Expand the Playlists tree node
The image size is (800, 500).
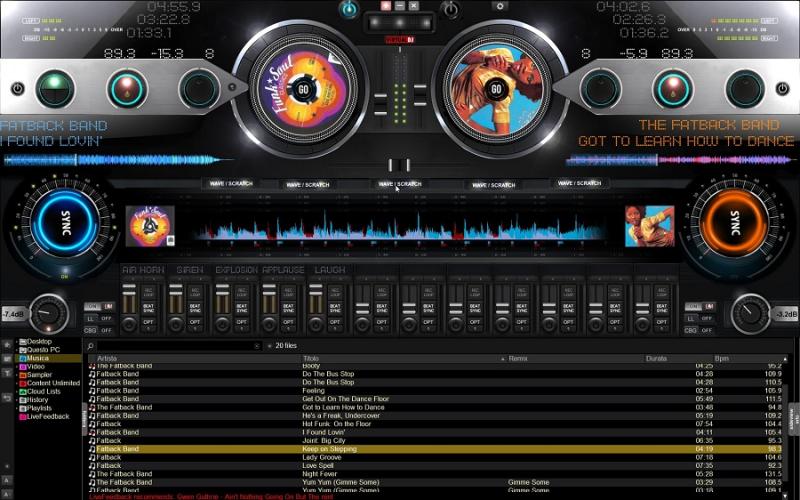(17, 408)
